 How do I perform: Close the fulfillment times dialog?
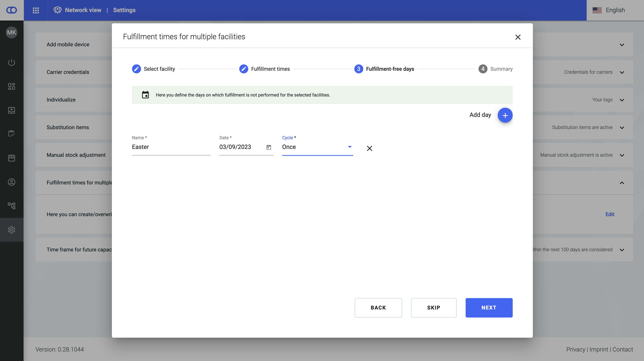518,37
